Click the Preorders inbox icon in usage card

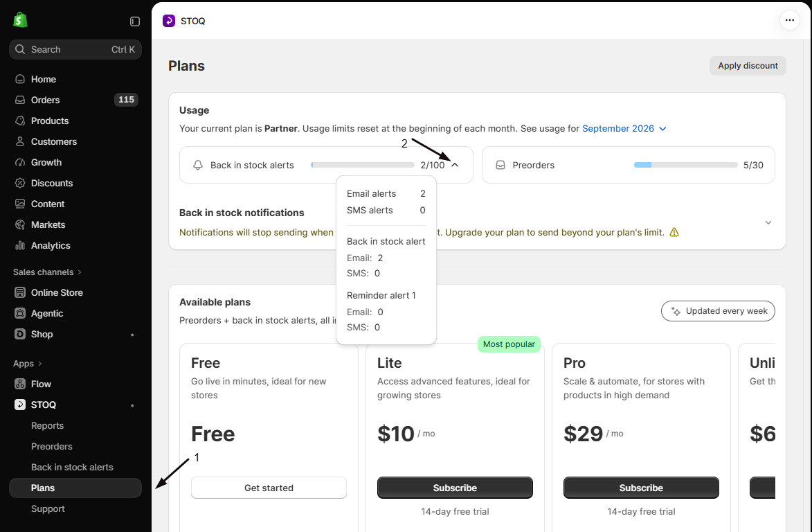(x=500, y=166)
